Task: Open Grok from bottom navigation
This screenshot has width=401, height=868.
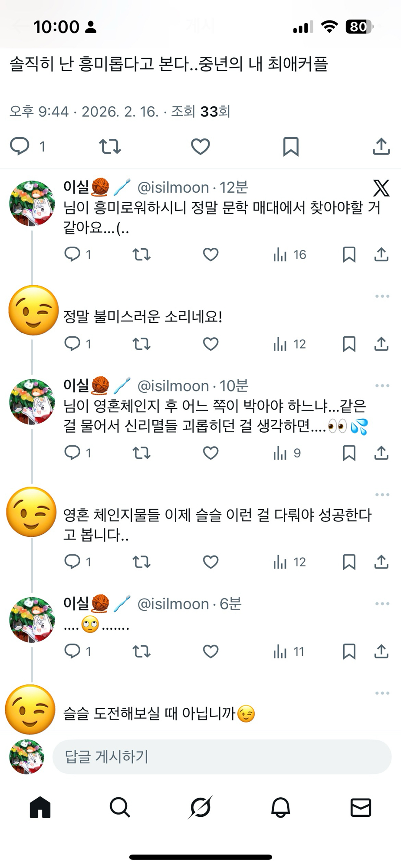Action: pyautogui.click(x=200, y=808)
